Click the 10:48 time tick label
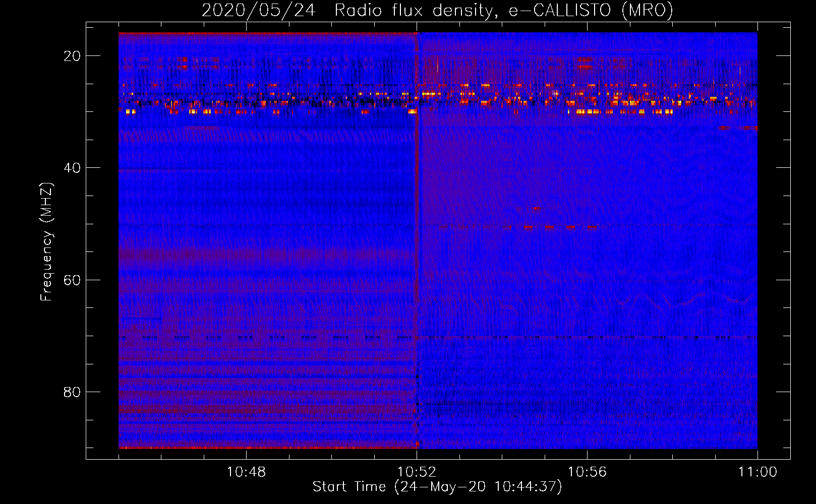 [246, 472]
